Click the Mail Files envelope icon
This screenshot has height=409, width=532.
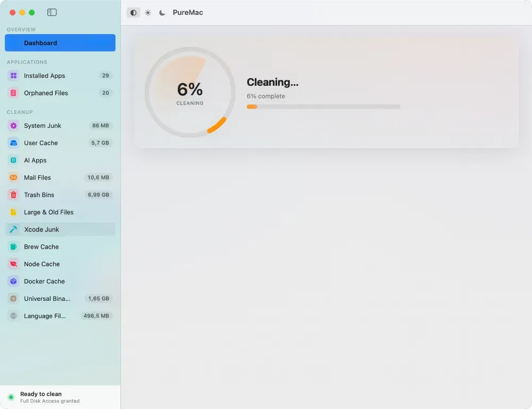pyautogui.click(x=14, y=177)
